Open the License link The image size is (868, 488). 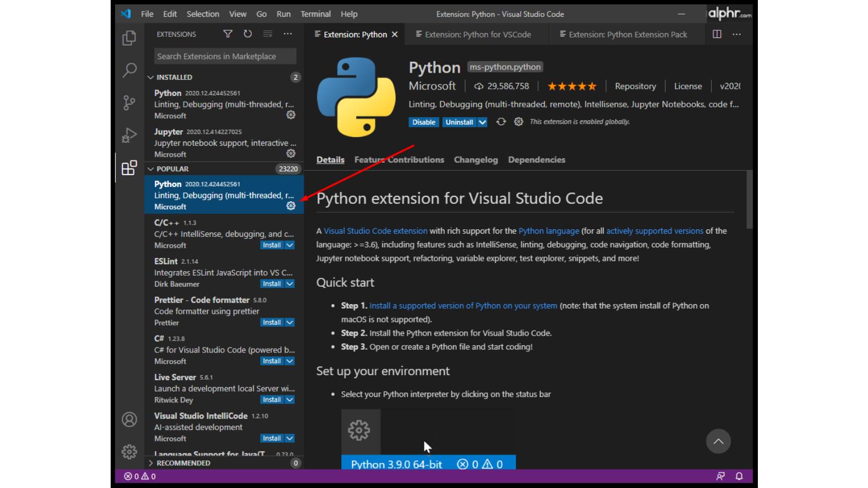688,86
